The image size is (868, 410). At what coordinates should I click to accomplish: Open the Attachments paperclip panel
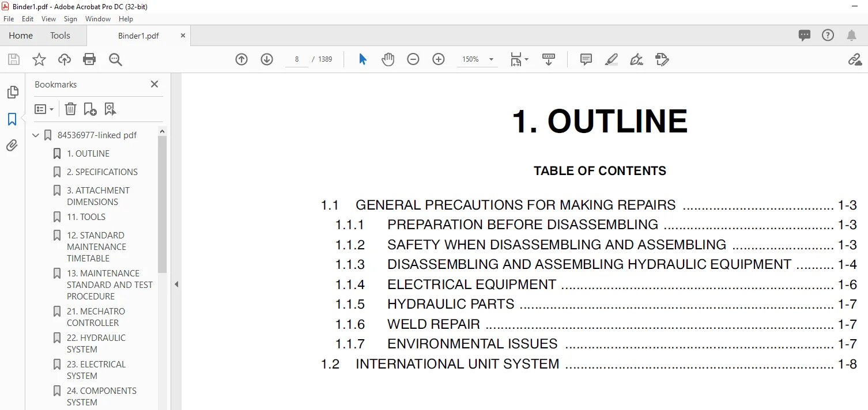pos(12,146)
